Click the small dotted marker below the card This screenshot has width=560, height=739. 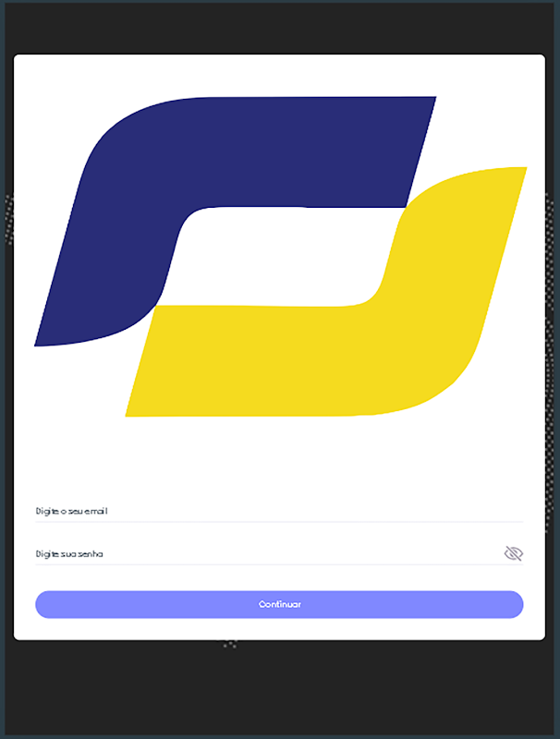pos(230,644)
